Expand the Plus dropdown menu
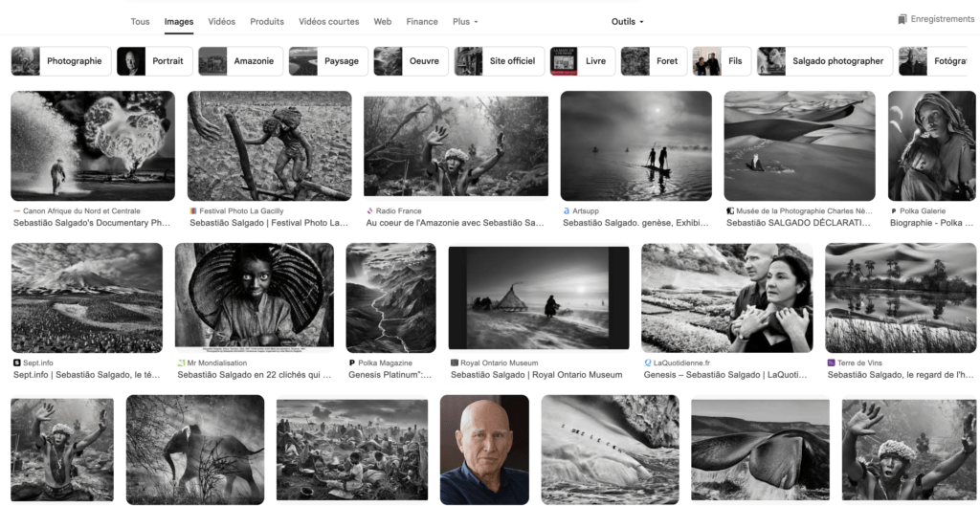This screenshot has width=980, height=506. 465,21
